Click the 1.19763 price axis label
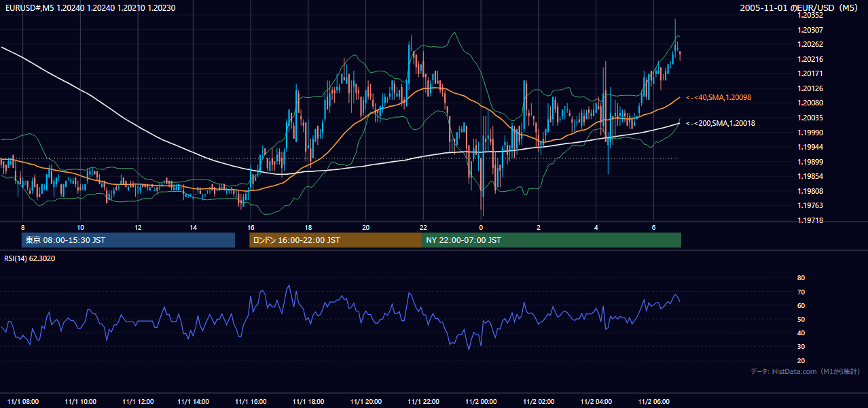The height and width of the screenshot is (408, 868). coord(810,205)
